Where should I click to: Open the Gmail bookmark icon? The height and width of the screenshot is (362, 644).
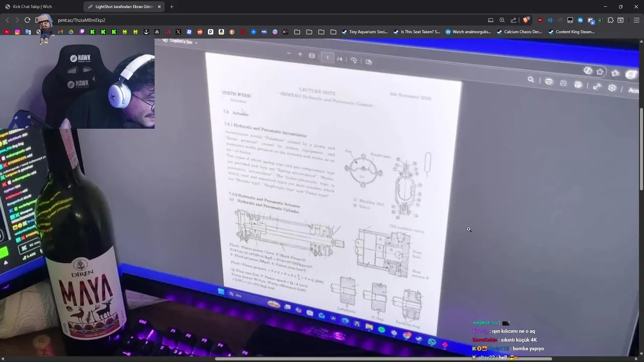(x=60, y=32)
